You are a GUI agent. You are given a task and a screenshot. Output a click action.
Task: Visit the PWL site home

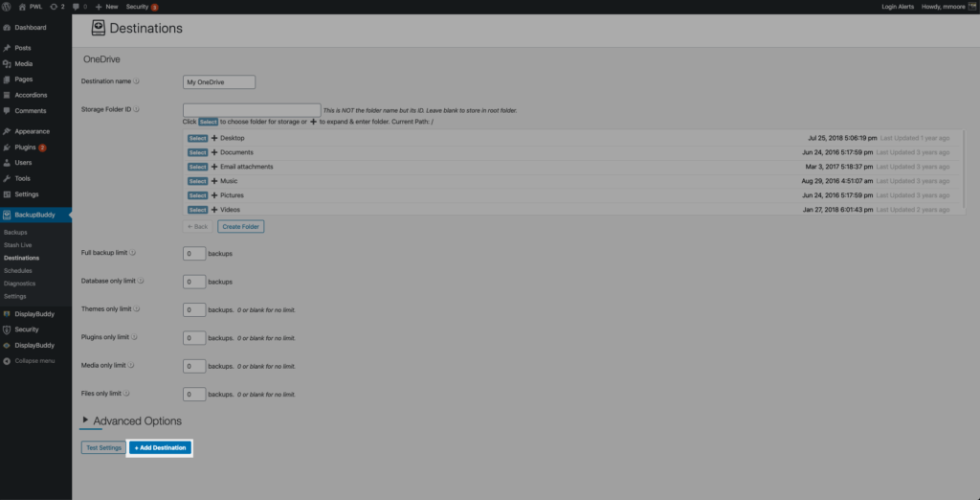click(31, 7)
